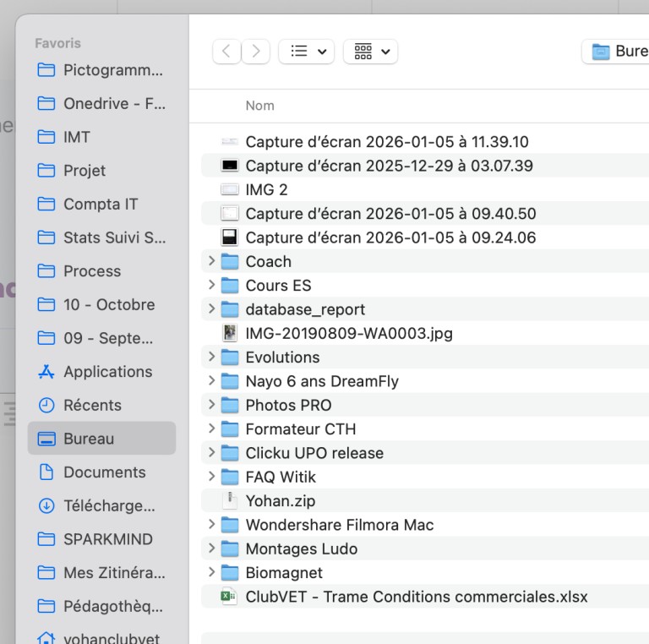Open the SPARKMIND sidebar folder
This screenshot has height=644, width=649.
click(107, 539)
